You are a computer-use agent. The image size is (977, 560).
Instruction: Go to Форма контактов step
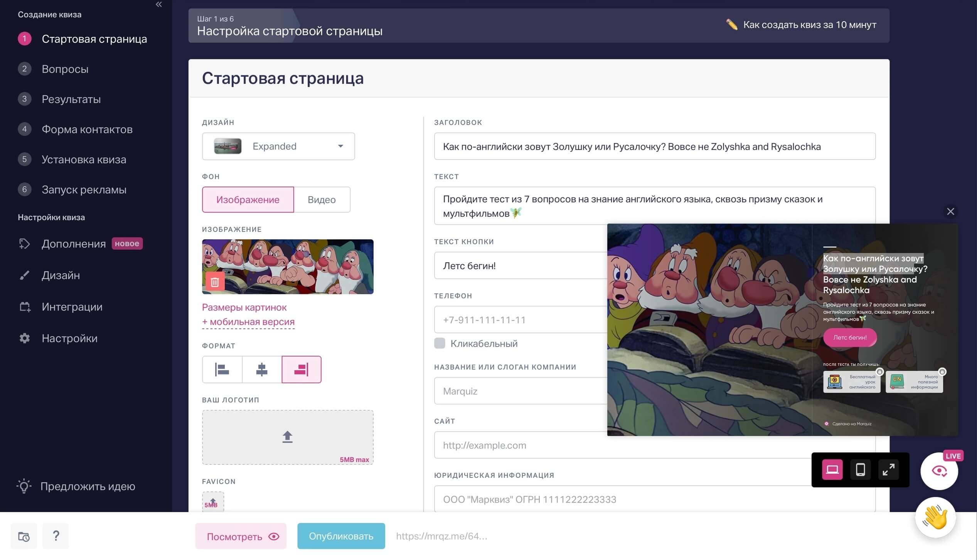point(87,129)
